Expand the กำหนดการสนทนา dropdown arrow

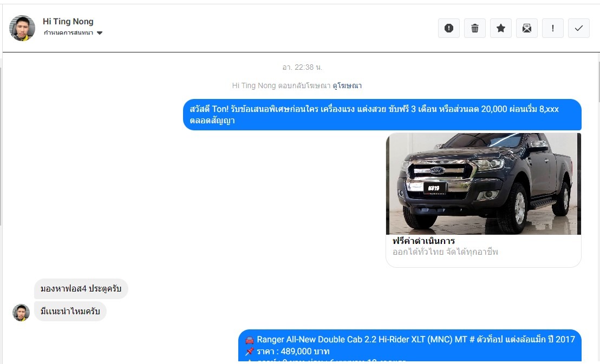pyautogui.click(x=100, y=33)
